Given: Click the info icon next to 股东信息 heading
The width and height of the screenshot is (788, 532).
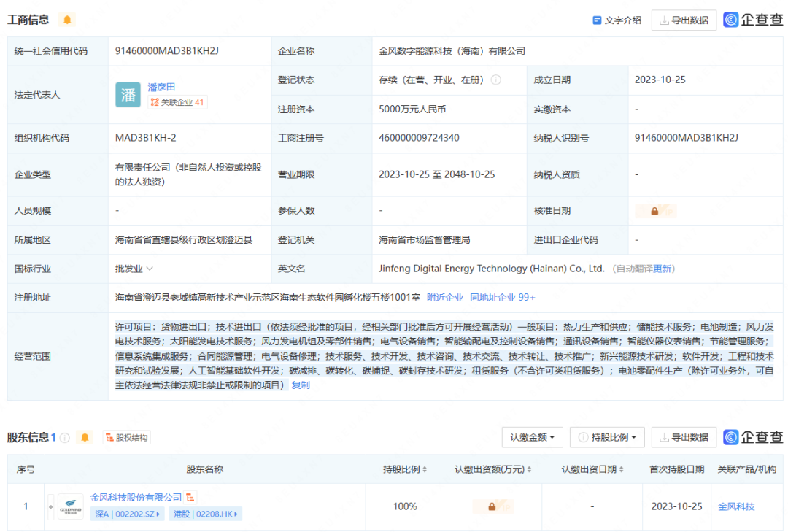Looking at the screenshot, I should 65,438.
